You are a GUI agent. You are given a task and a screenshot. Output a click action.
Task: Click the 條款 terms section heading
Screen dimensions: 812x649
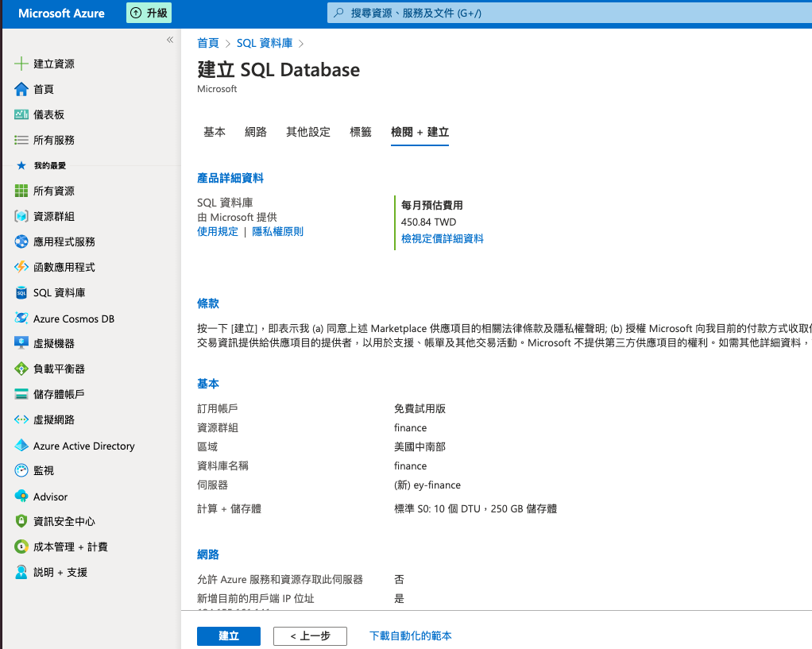click(208, 303)
